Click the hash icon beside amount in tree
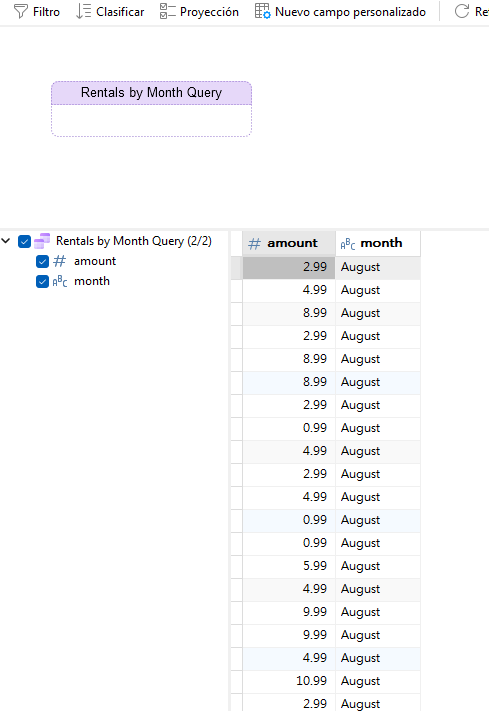Image resolution: width=489 pixels, height=711 pixels. (59, 261)
